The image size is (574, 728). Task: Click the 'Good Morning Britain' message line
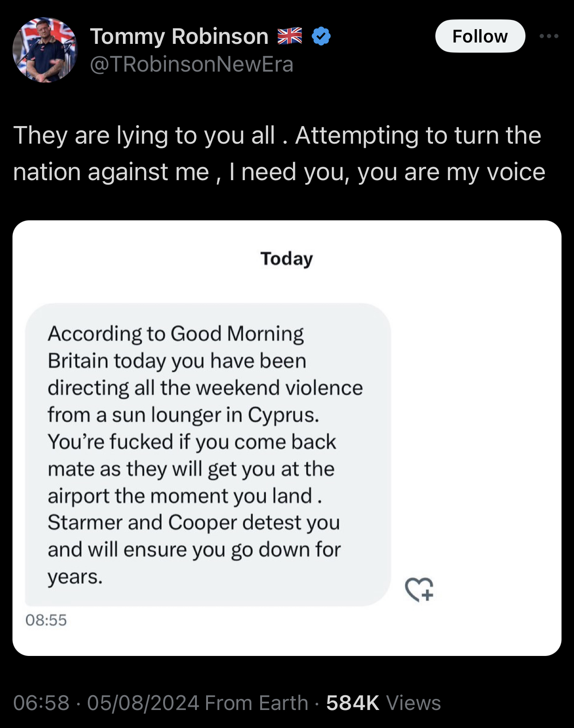click(x=176, y=334)
